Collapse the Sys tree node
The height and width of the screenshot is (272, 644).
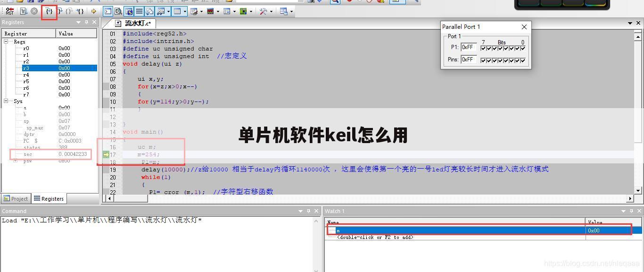7,101
